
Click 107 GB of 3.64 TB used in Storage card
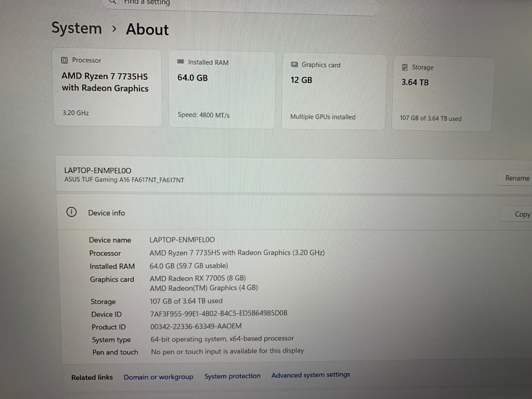(431, 118)
